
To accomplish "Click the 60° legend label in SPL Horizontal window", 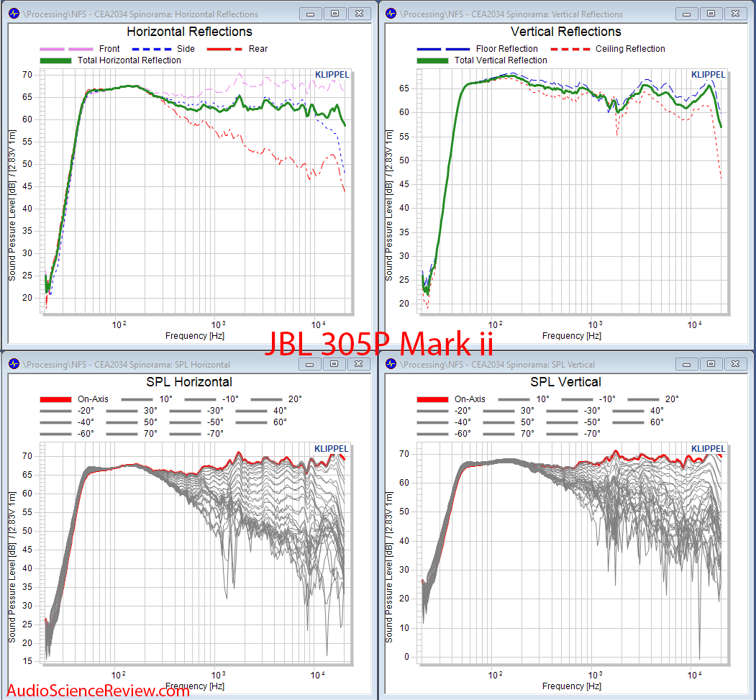I will pos(280,422).
